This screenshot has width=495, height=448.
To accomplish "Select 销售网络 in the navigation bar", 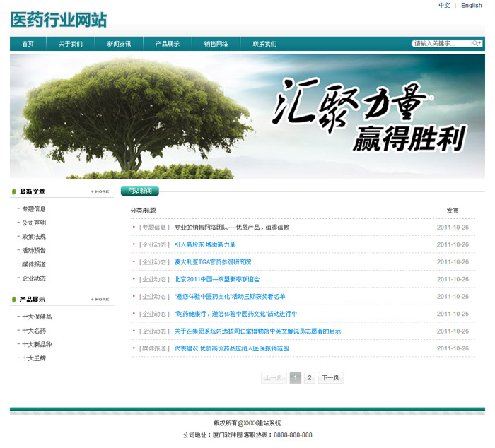I will [x=216, y=44].
